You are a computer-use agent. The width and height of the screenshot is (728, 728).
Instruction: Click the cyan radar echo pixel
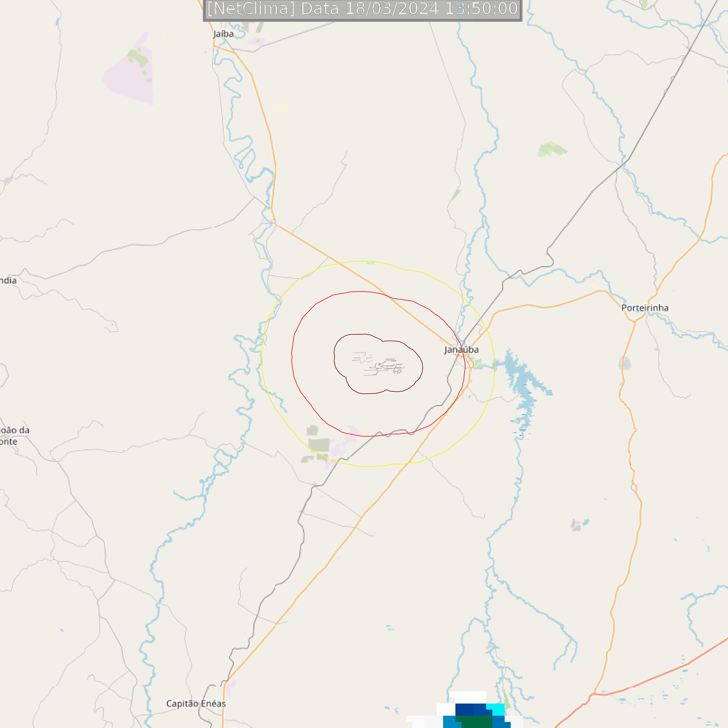(495, 709)
